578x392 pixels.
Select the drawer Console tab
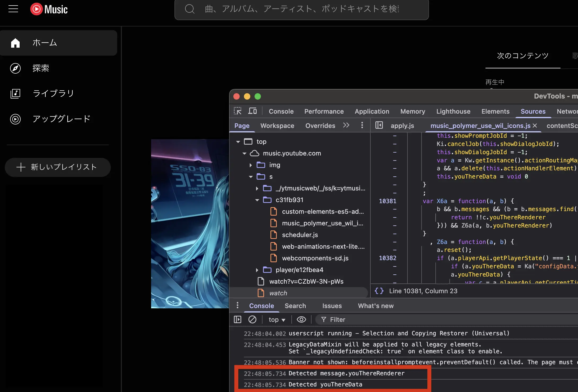[x=261, y=306]
